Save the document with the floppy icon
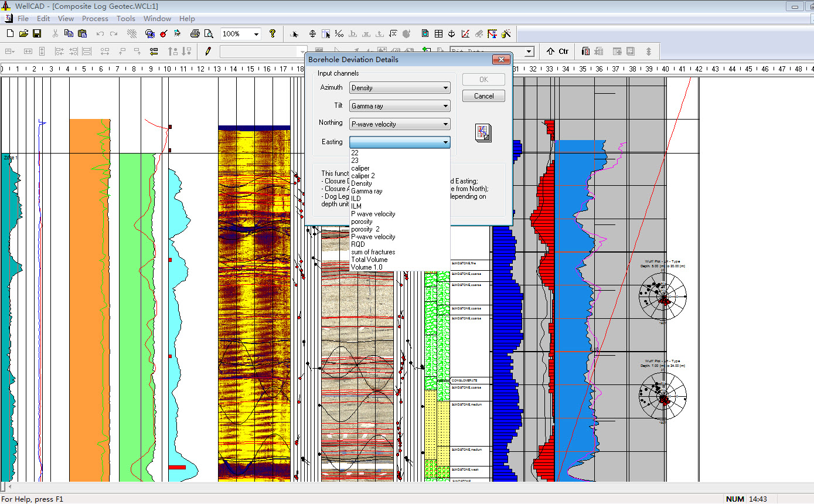The image size is (814, 504). tap(37, 33)
